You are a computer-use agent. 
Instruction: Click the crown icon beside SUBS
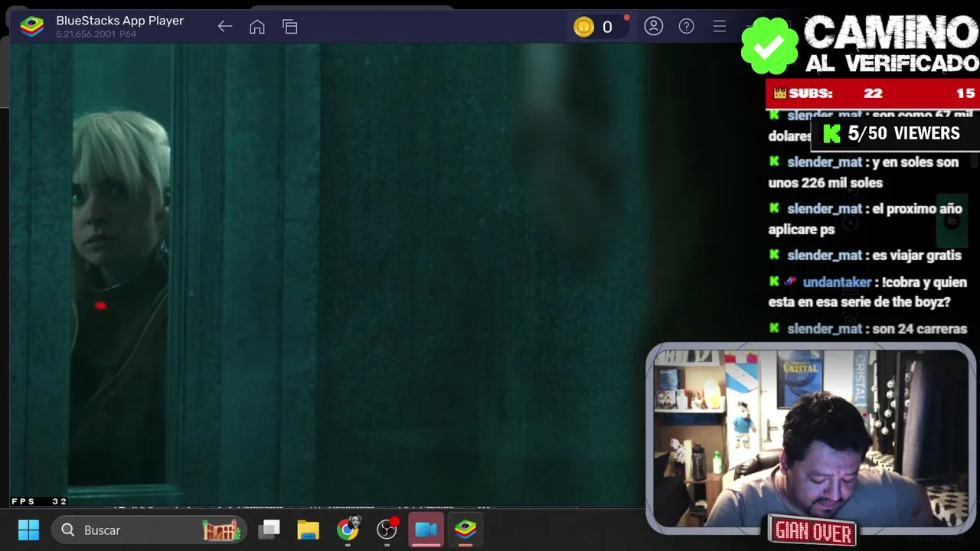click(x=779, y=93)
